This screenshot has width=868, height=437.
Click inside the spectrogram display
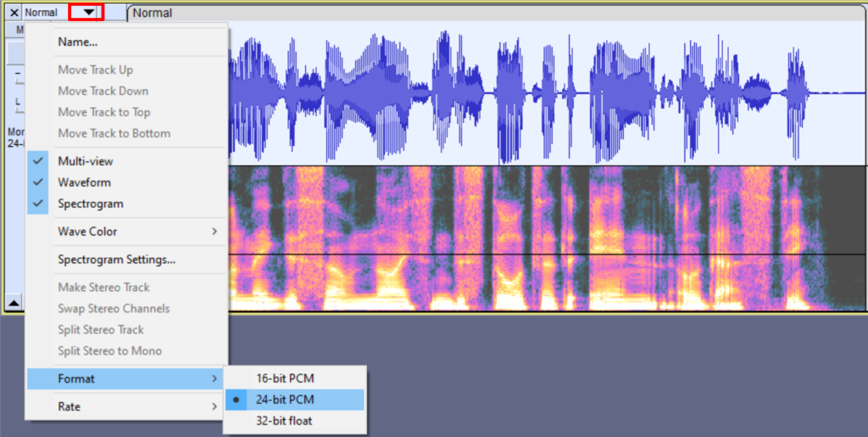(x=547, y=238)
